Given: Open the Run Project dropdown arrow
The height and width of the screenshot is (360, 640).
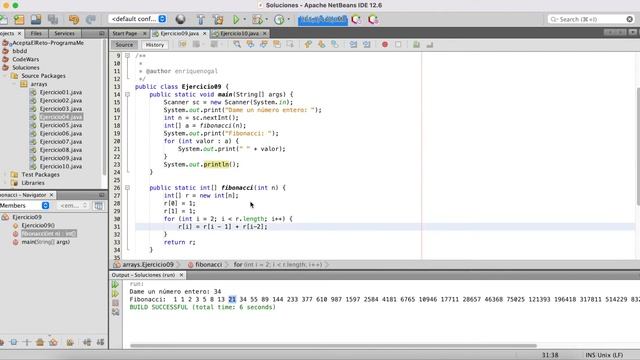Looking at the screenshot, I should tap(245, 19).
